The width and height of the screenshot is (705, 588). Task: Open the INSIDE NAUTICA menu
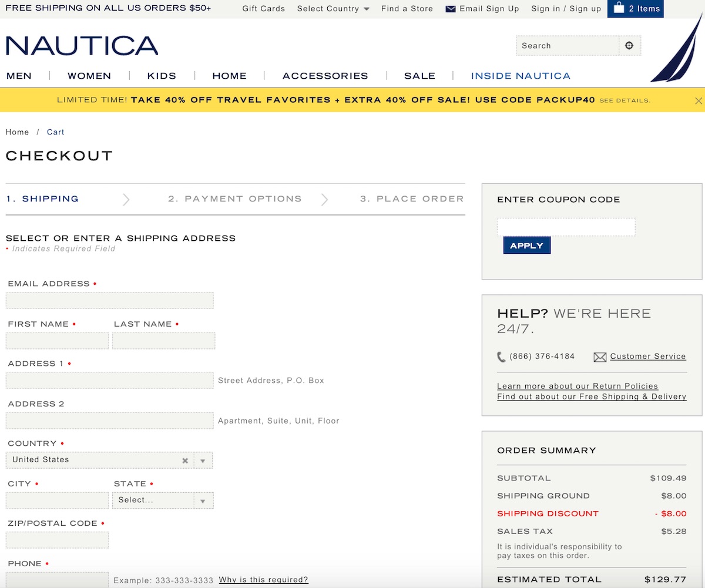click(x=521, y=76)
